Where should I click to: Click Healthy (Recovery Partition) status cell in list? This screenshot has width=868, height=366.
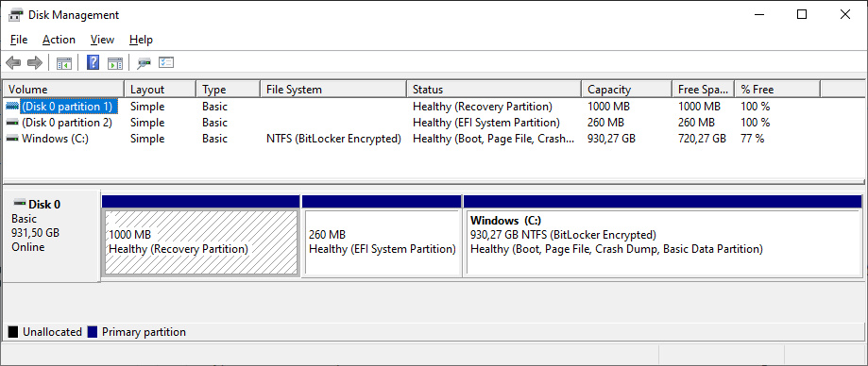point(482,107)
